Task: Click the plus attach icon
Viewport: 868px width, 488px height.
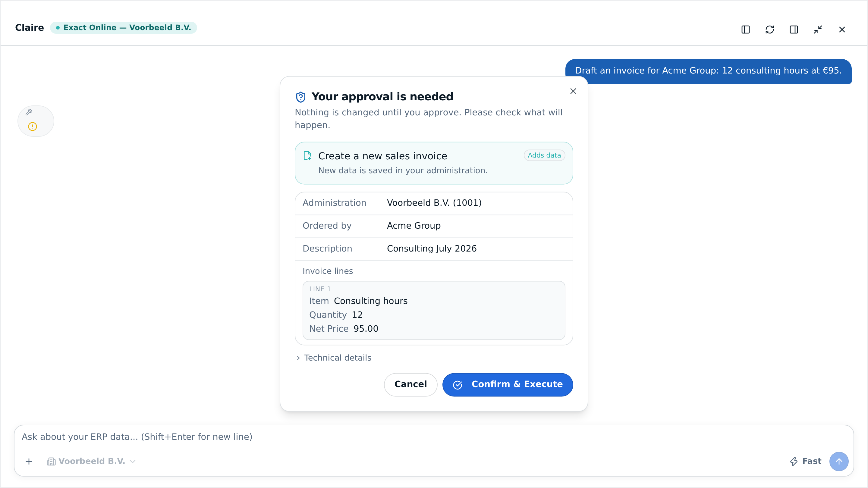Action: pos(29,461)
